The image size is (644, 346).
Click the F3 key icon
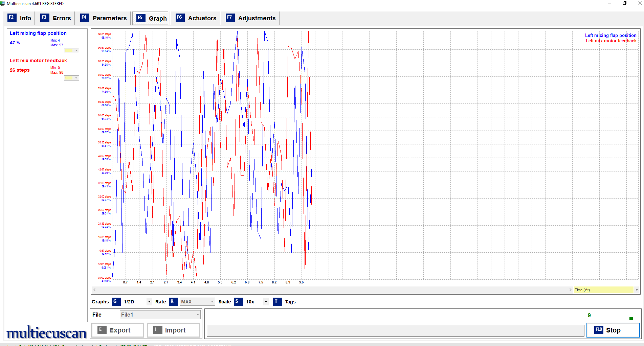pyautogui.click(x=44, y=18)
